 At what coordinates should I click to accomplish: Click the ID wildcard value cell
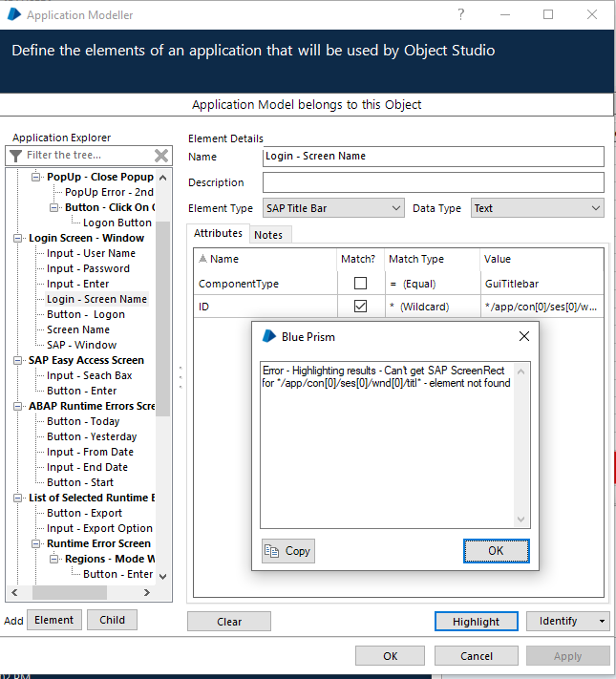[x=542, y=307]
